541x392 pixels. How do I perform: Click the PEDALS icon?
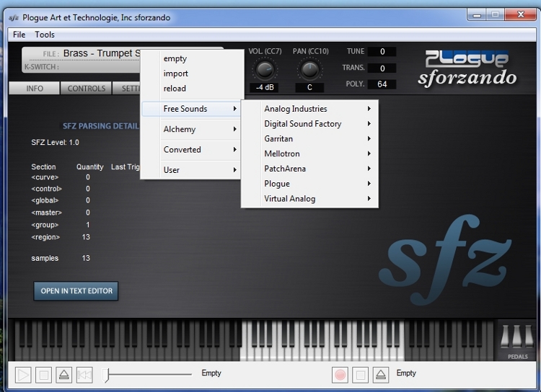517,342
